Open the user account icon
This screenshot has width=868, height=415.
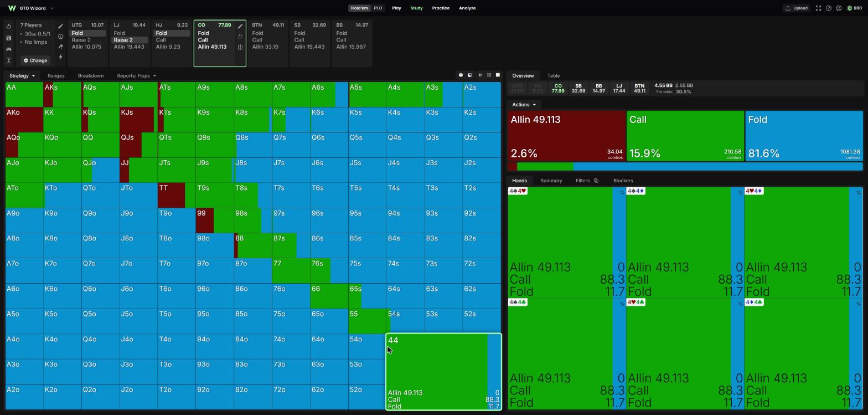tap(839, 8)
